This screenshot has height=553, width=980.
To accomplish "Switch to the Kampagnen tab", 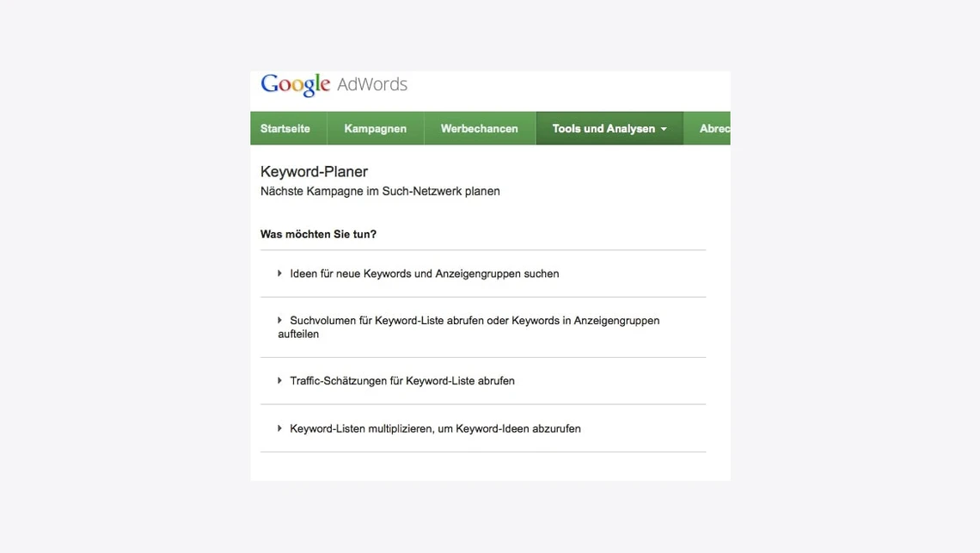I will (x=375, y=128).
